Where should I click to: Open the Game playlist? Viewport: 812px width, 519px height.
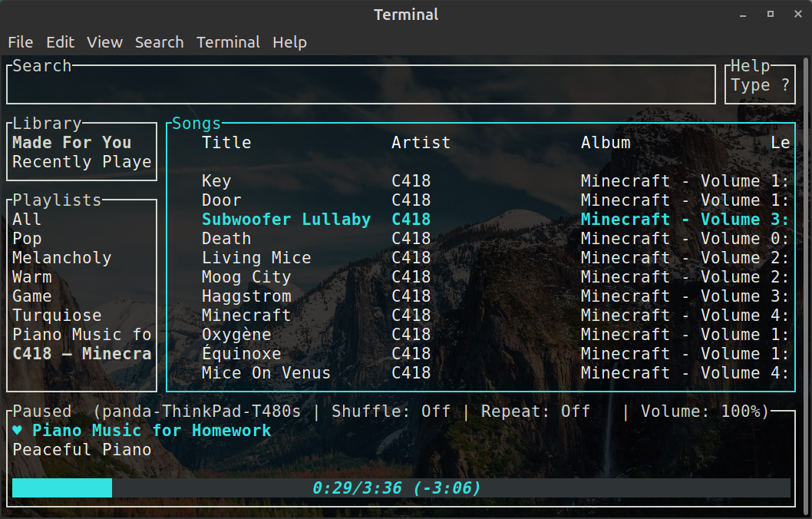(32, 296)
